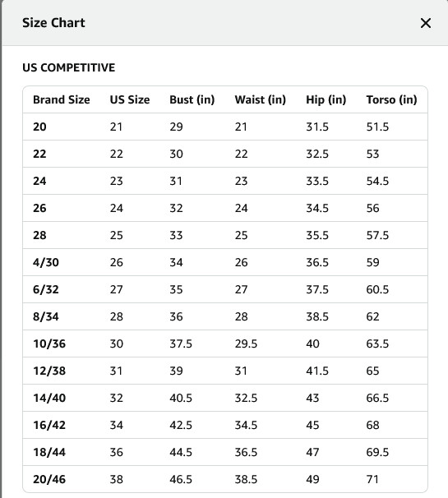Select brand size 6/32 row label
The image size is (448, 498).
pos(46,289)
